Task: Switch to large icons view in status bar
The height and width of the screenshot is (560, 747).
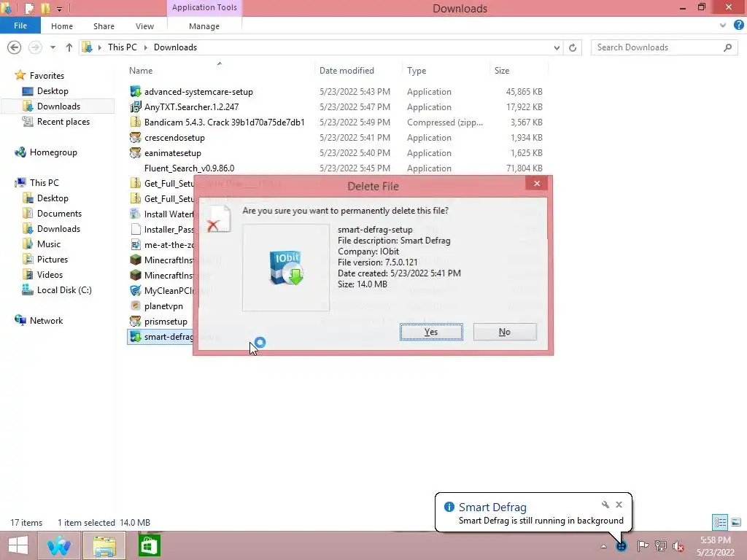Action: pyautogui.click(x=736, y=522)
